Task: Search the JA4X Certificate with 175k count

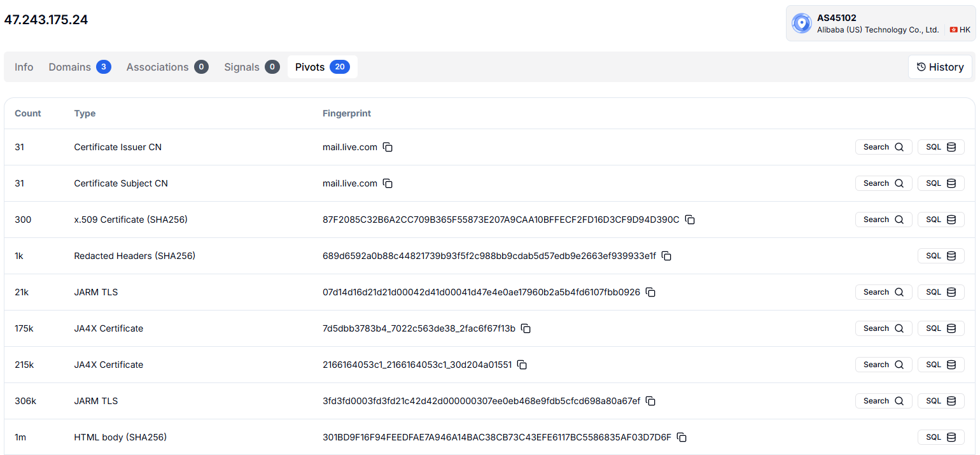Action: tap(883, 328)
